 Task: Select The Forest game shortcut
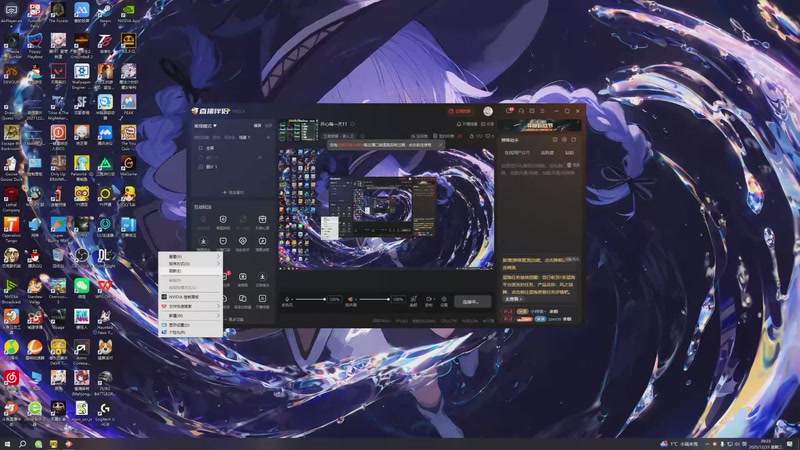point(58,12)
